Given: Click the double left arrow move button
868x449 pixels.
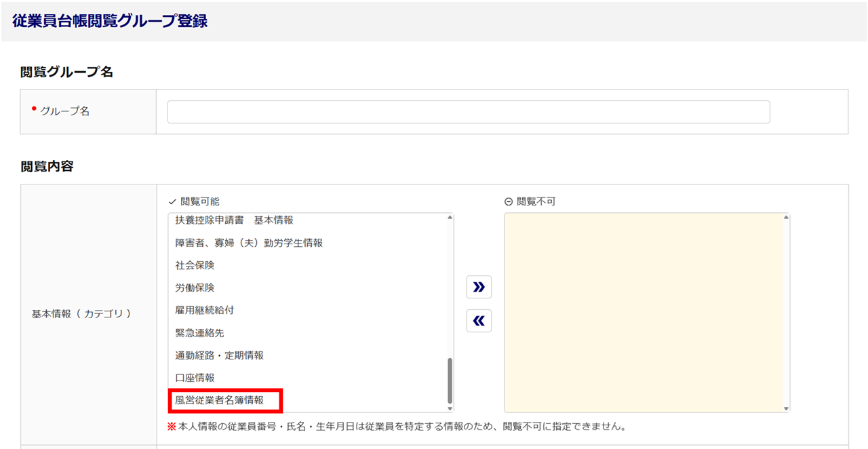Looking at the screenshot, I should tap(479, 321).
